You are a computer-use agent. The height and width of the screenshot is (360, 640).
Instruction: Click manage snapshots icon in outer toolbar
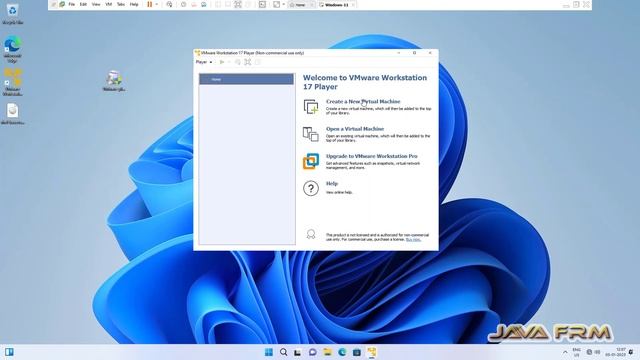[204, 4]
